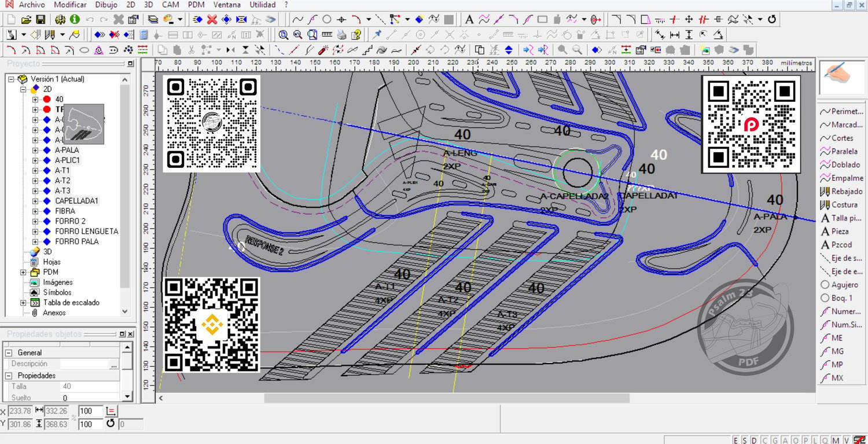Click the blue up-down triangles icon

tap(509, 50)
